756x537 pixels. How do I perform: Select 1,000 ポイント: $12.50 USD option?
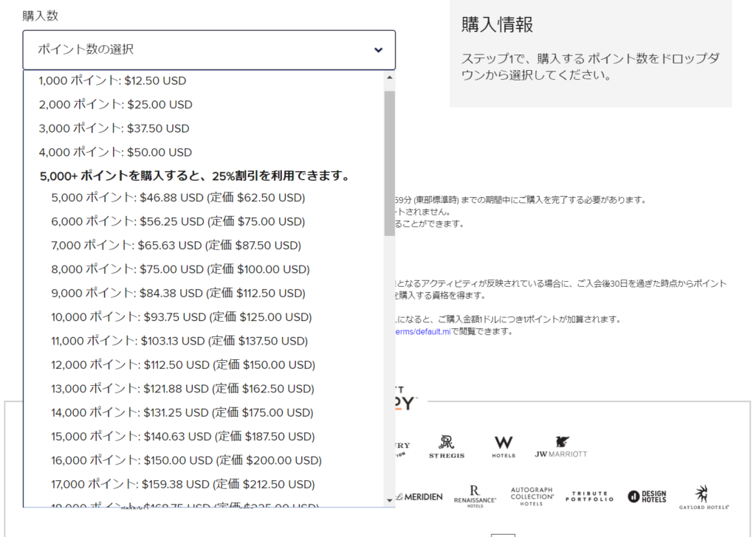[112, 80]
